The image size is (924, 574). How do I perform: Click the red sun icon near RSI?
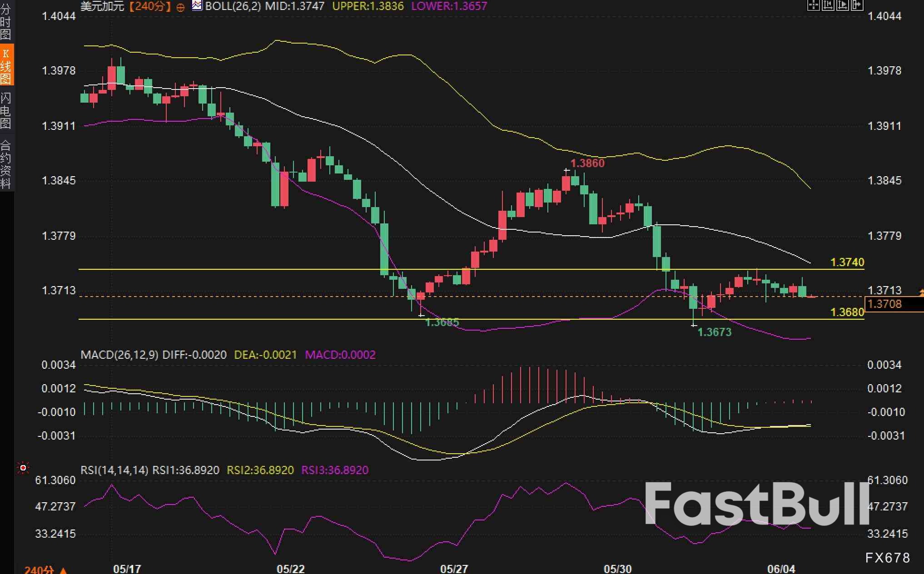[22, 468]
